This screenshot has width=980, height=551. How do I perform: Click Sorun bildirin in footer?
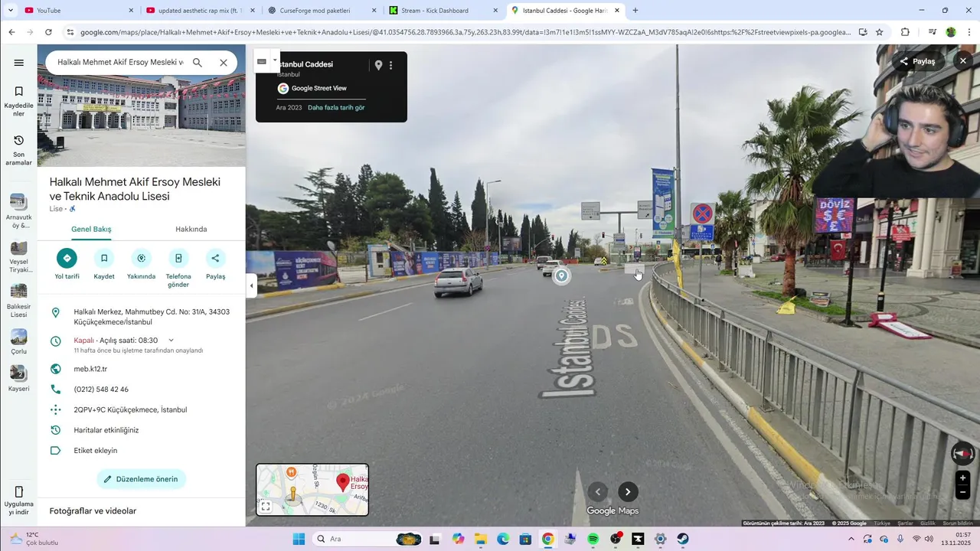[957, 523]
